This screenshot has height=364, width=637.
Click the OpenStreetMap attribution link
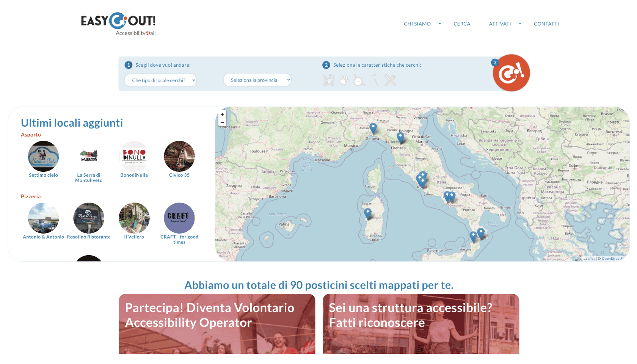pyautogui.click(x=612, y=259)
